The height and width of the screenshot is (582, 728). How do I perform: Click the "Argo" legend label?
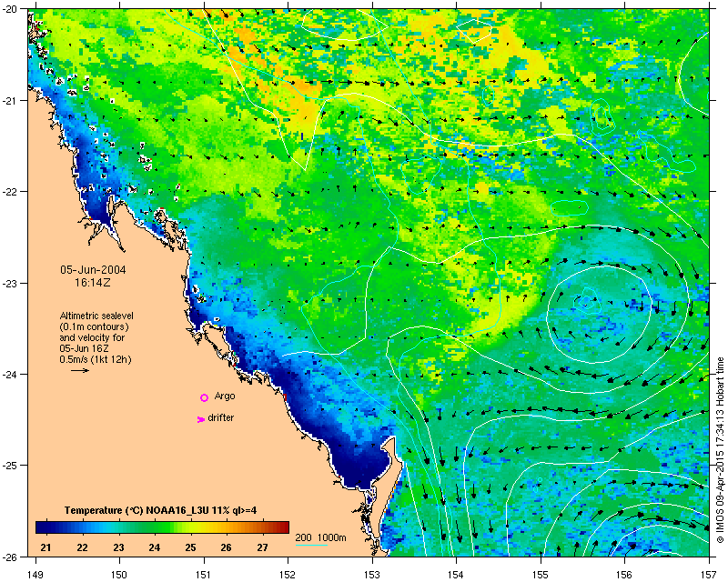point(225,396)
